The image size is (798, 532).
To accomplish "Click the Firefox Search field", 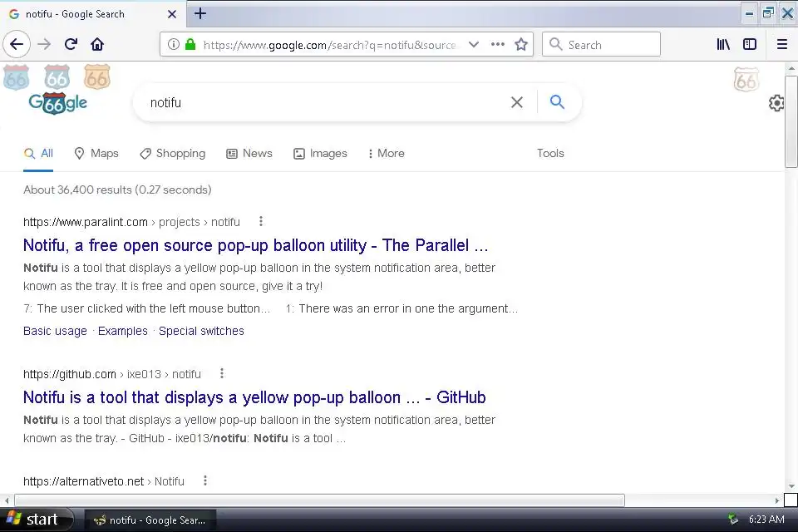I will click(x=602, y=44).
